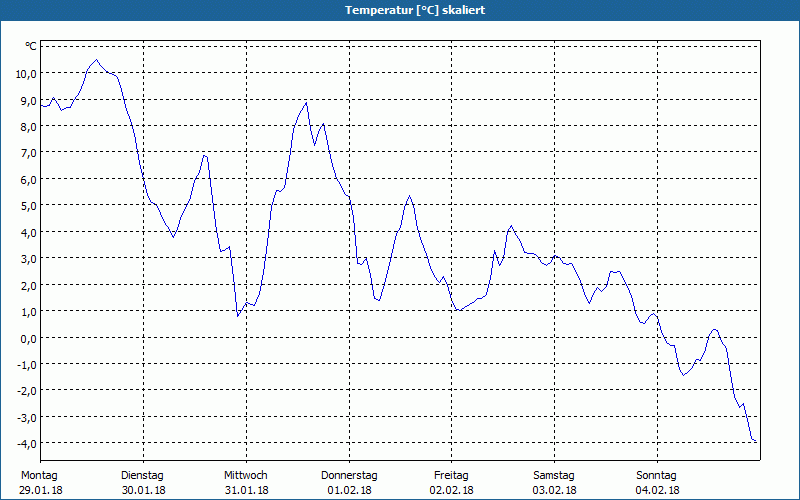Click the 2,0 y-axis label
Viewport: 800px width, 500px height.
(x=29, y=285)
